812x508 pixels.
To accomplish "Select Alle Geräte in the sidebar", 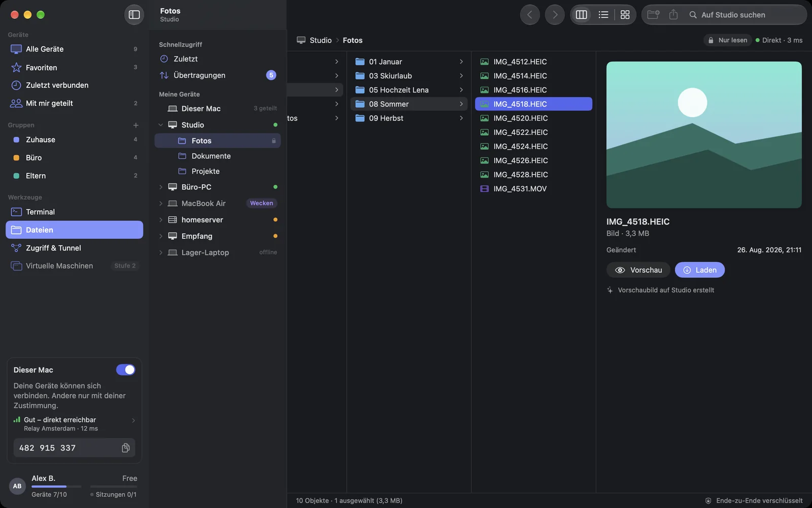I will coord(74,49).
